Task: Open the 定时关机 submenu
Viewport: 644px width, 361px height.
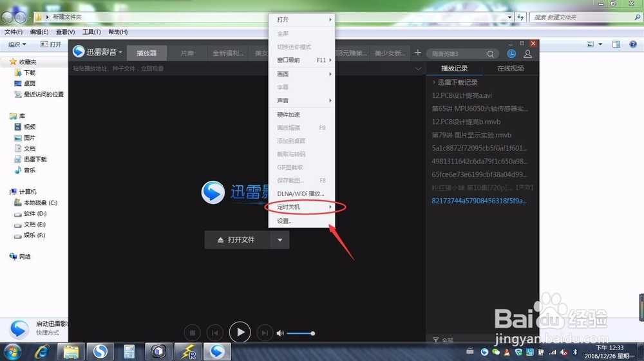Action: pyautogui.click(x=302, y=207)
